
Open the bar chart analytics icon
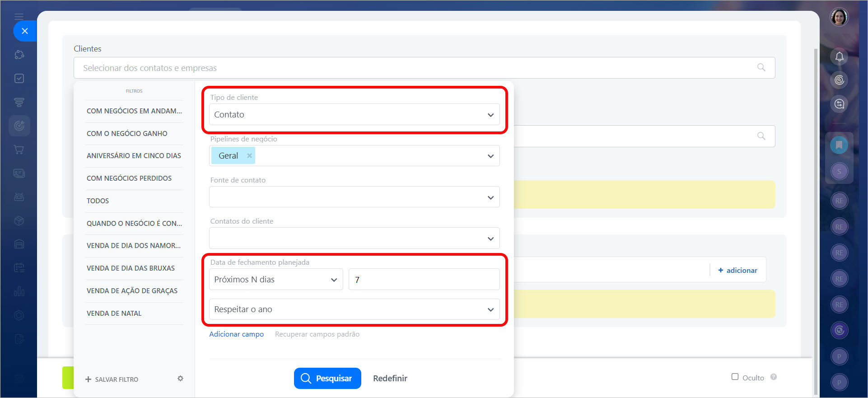(19, 291)
